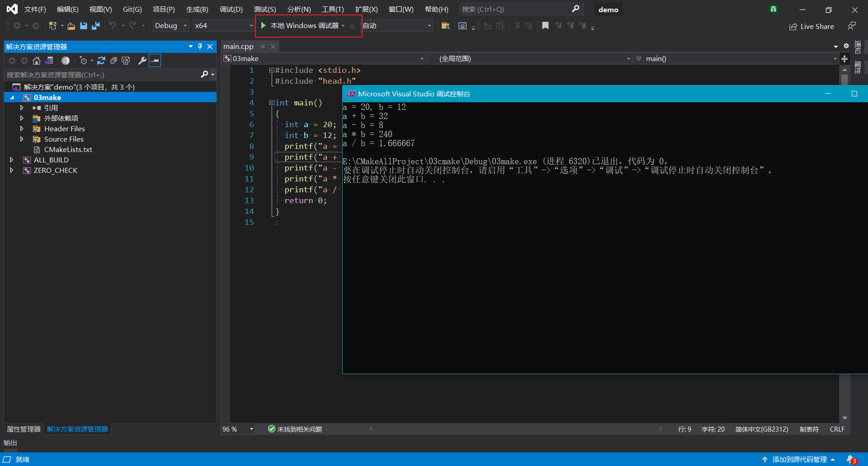Toggle Show All Files in Solution Explorer
This screenshot has height=466, width=868.
[126, 61]
